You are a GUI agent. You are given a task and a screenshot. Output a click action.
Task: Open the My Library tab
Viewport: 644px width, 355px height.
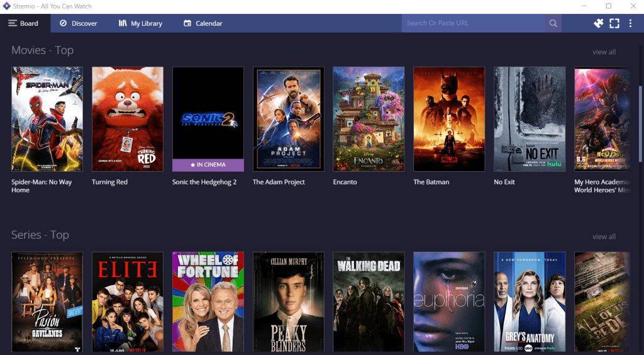tap(140, 23)
